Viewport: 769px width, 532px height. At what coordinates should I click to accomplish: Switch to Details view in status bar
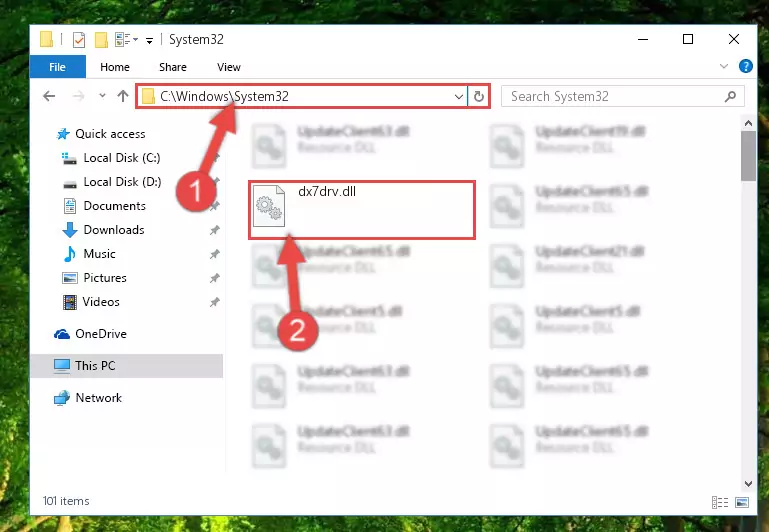point(719,502)
